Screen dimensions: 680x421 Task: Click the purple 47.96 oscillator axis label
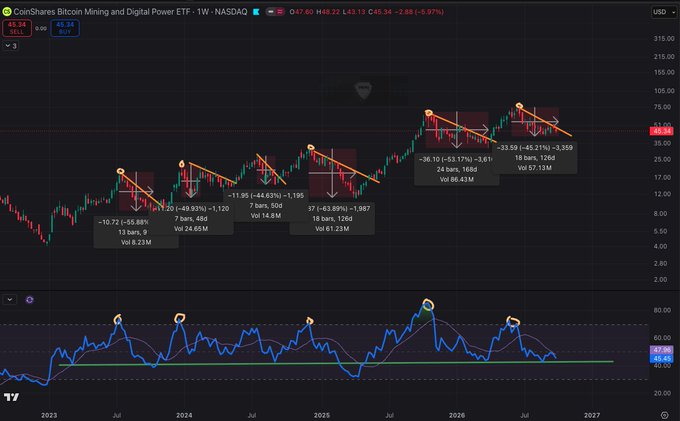pos(661,350)
